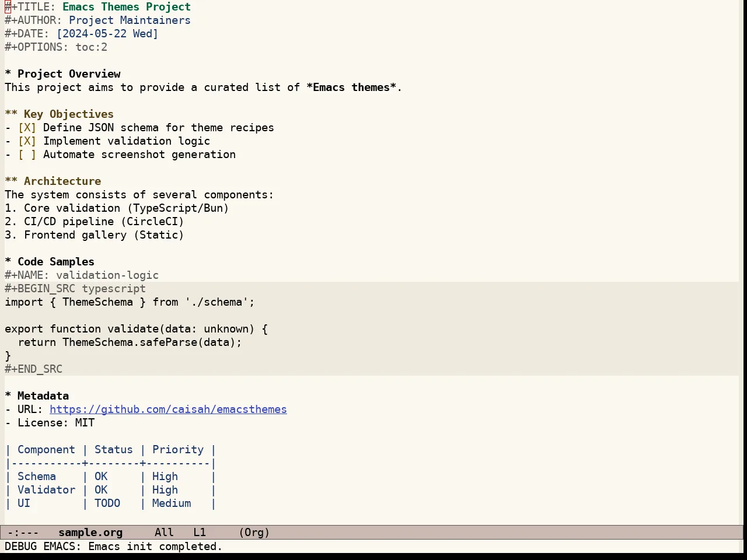Click the '#+NAME: validation-logic' line

pyautogui.click(x=82, y=275)
